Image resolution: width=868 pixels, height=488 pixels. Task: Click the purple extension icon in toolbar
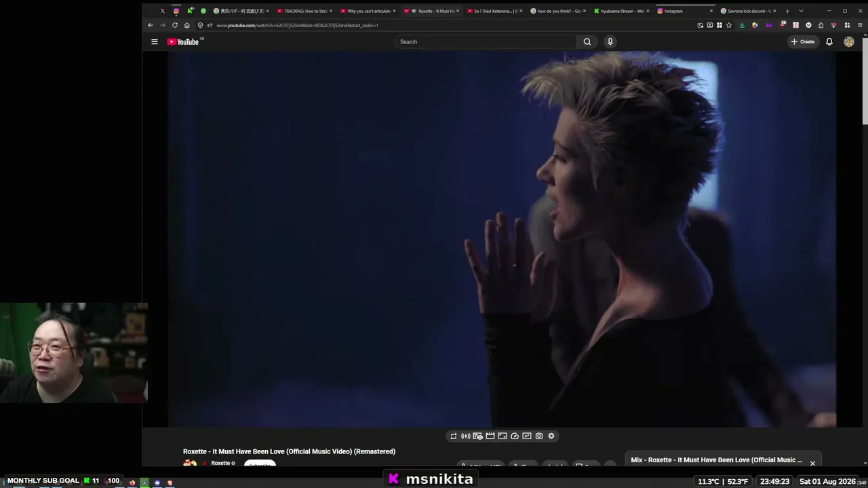(768, 25)
